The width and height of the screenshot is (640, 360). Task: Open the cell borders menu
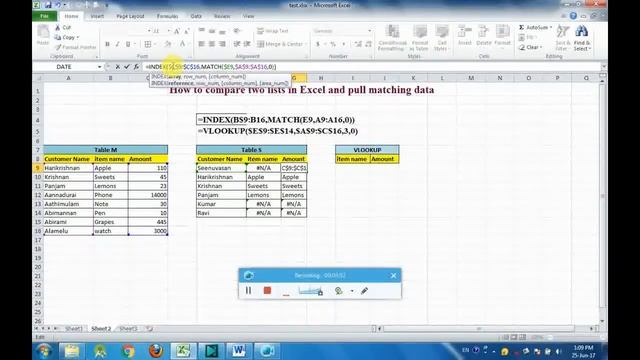tap(148, 44)
